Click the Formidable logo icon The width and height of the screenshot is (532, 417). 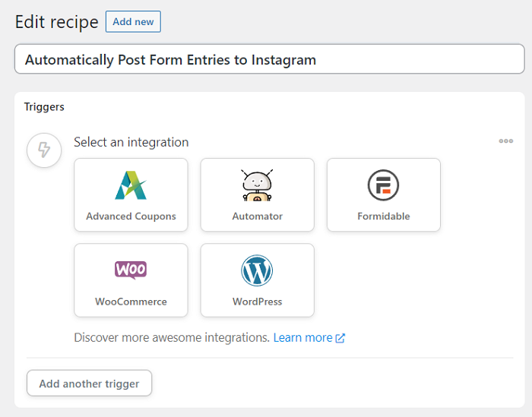383,185
